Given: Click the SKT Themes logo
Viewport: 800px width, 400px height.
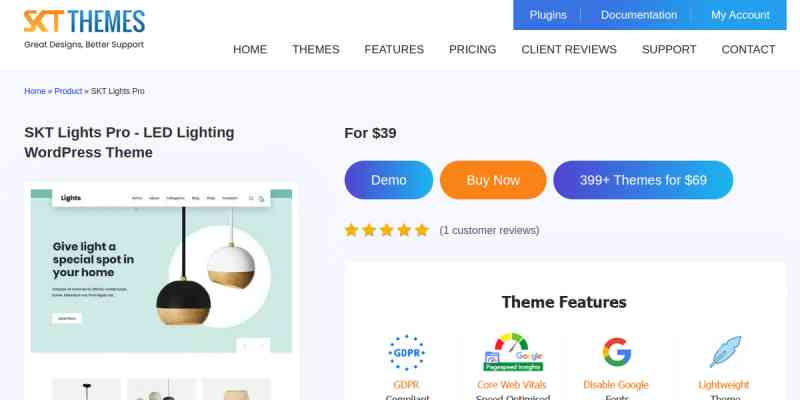Looking at the screenshot, I should point(84,29).
